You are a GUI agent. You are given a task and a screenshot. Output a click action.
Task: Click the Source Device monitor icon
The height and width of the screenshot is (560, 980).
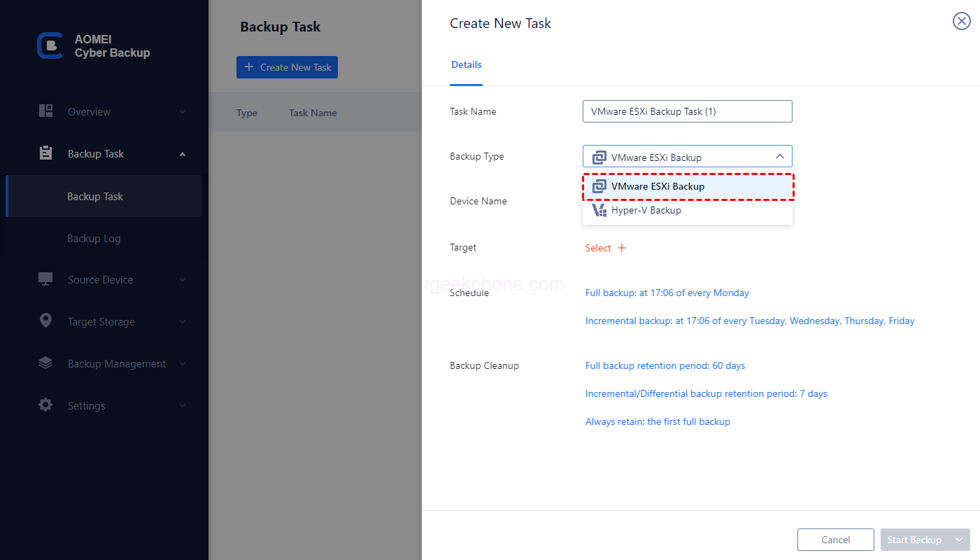click(x=46, y=279)
